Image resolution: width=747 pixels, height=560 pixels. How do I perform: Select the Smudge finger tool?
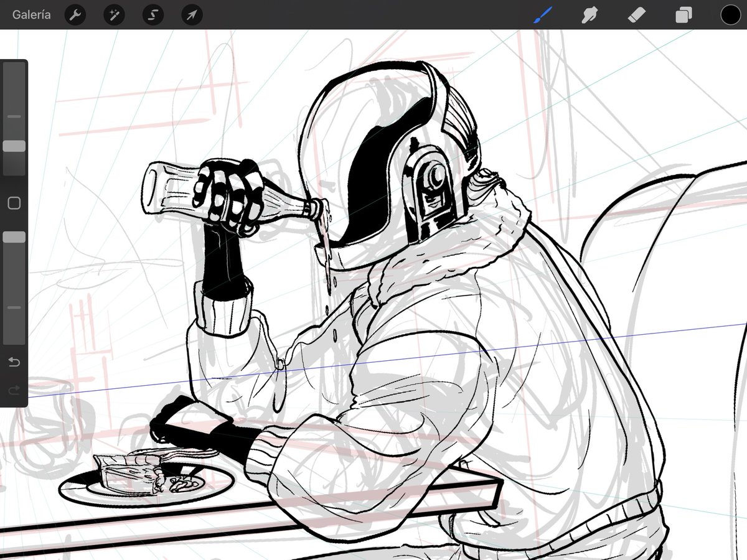coord(589,14)
